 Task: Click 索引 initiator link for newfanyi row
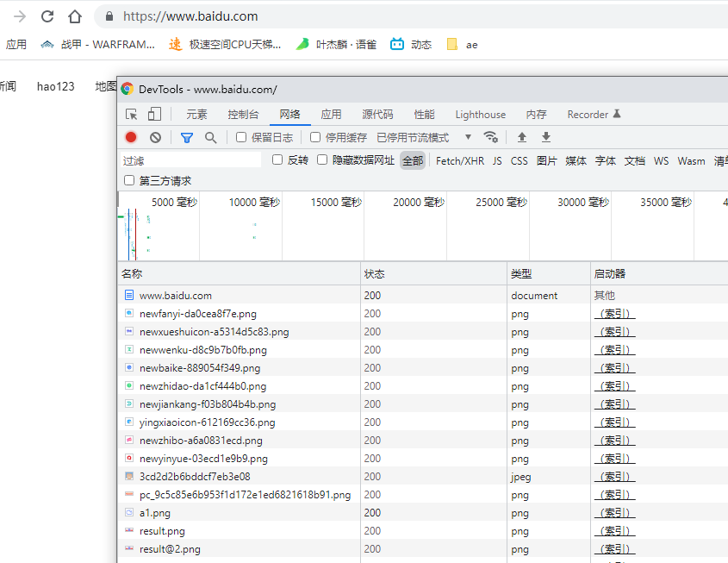(x=615, y=314)
